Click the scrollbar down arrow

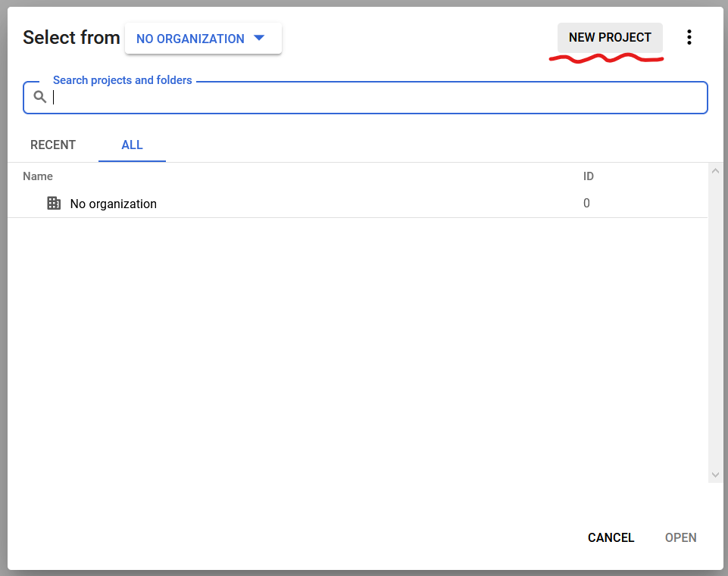coord(715,475)
